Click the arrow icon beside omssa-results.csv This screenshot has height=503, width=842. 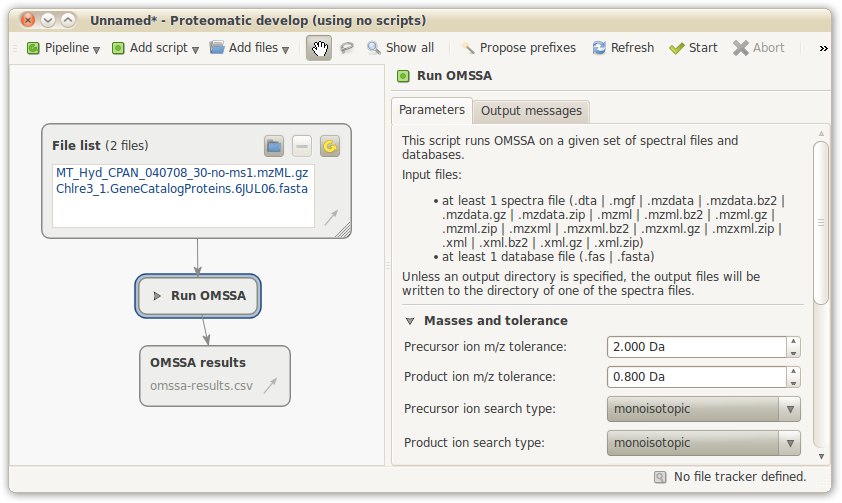[270, 386]
